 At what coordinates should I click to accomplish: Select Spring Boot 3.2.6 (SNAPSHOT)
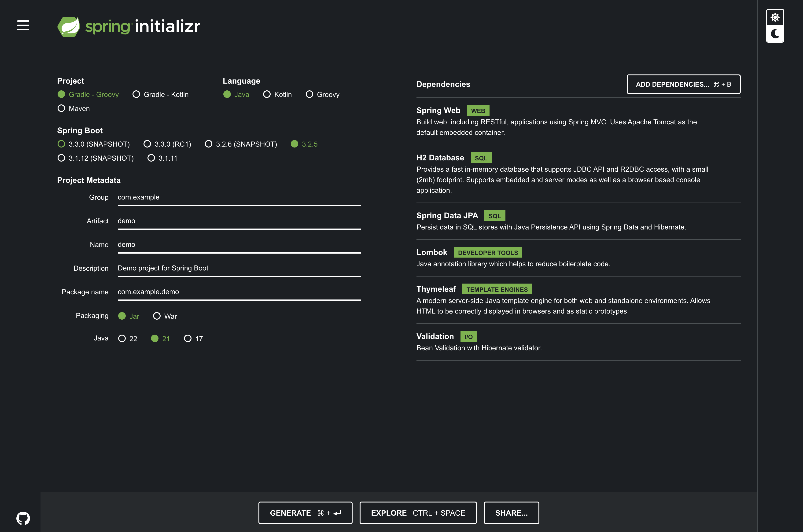241,144
